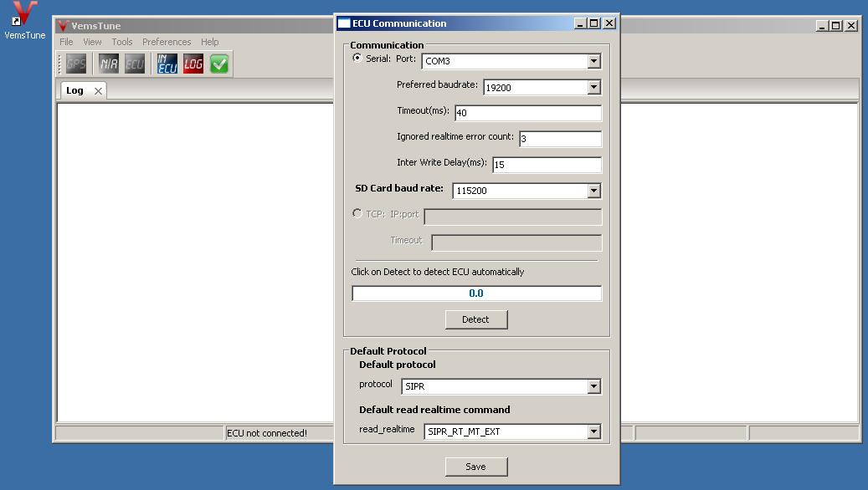Select the Serial radio button
This screenshot has width=868, height=490.
(357, 58)
